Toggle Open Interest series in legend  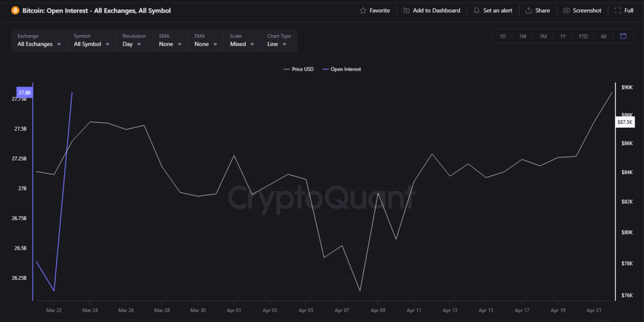[341, 69]
